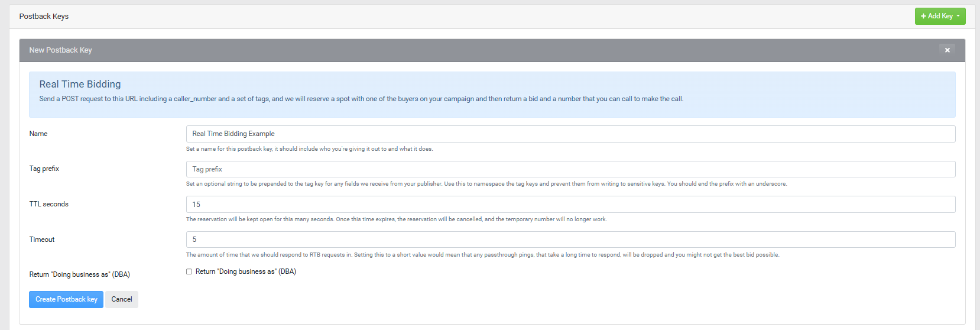Screen dimensions: 980x330
Task: Click the Name input field
Action: click(x=570, y=134)
